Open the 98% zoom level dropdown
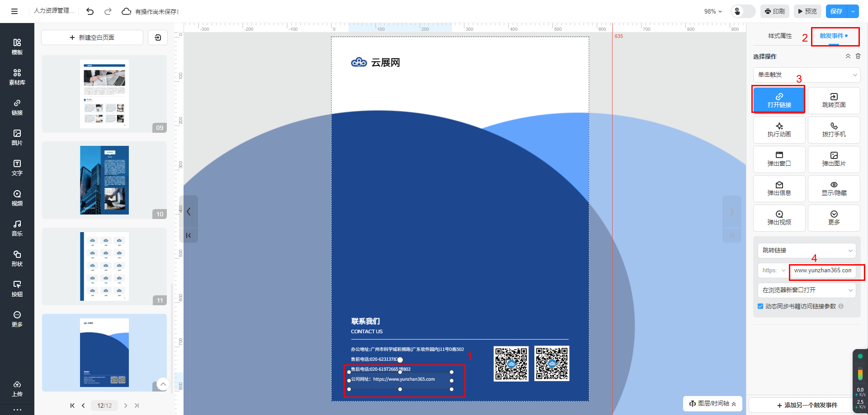The width and height of the screenshot is (868, 415). 712,11
